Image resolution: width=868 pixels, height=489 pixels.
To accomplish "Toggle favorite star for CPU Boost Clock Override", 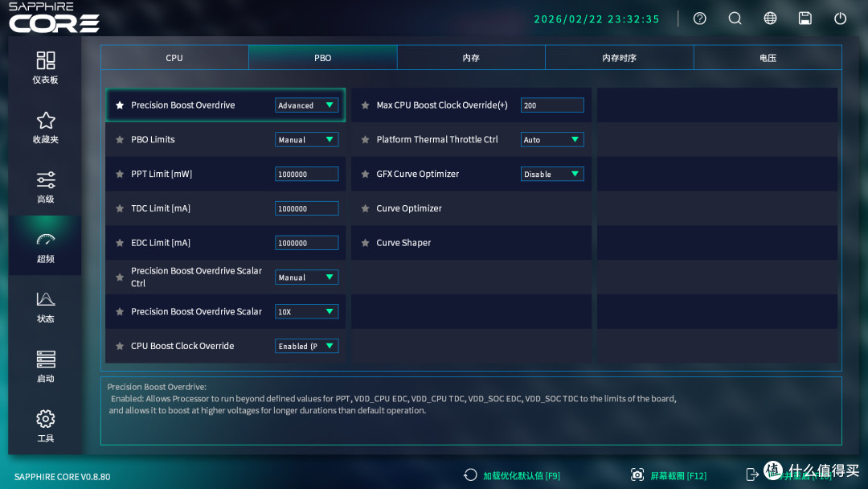I will point(120,346).
